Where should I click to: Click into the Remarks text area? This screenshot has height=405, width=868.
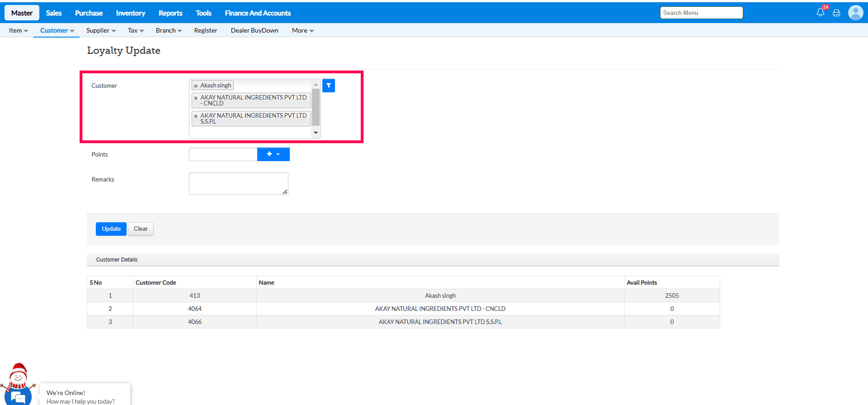239,184
